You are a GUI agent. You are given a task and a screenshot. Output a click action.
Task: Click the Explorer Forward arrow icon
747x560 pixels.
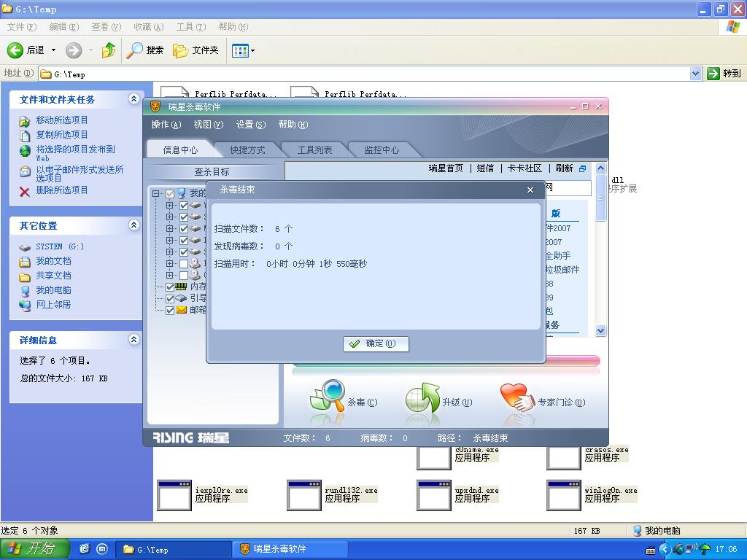[x=74, y=50]
